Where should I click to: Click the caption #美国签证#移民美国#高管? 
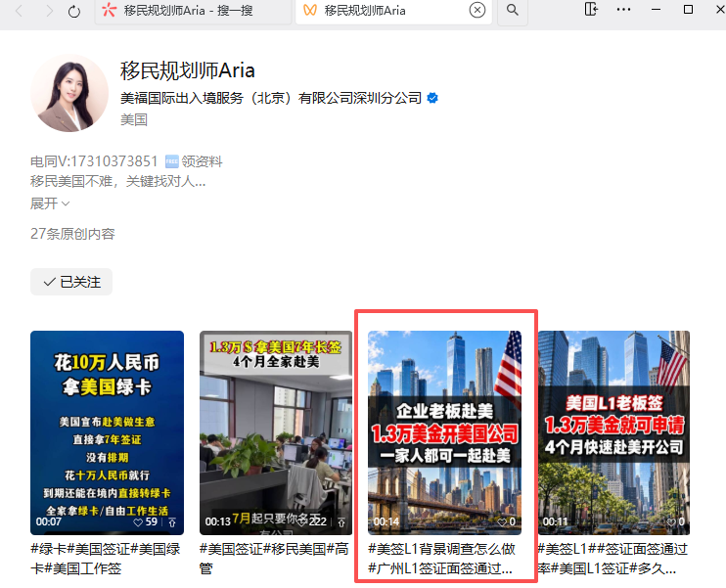pos(274,559)
